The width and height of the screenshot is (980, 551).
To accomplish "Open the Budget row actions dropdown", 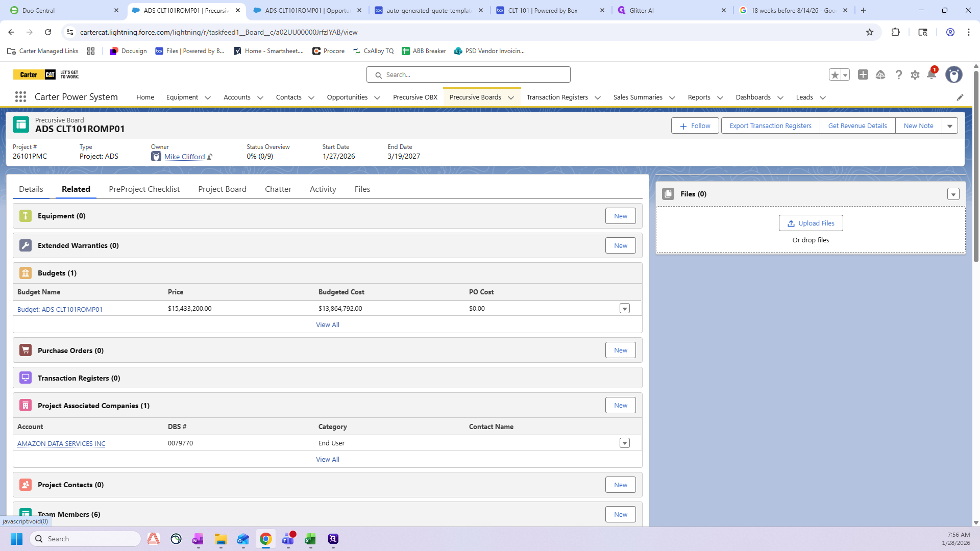I will coord(624,309).
